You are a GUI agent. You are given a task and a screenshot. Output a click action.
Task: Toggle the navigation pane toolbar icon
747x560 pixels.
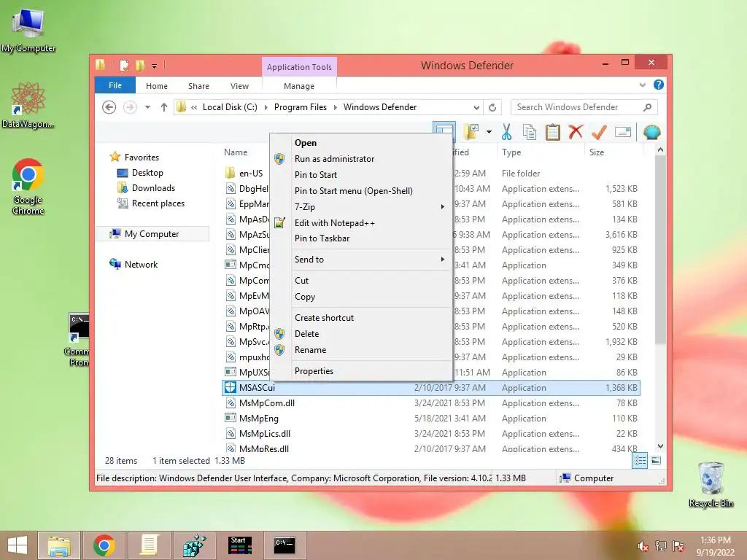[444, 132]
